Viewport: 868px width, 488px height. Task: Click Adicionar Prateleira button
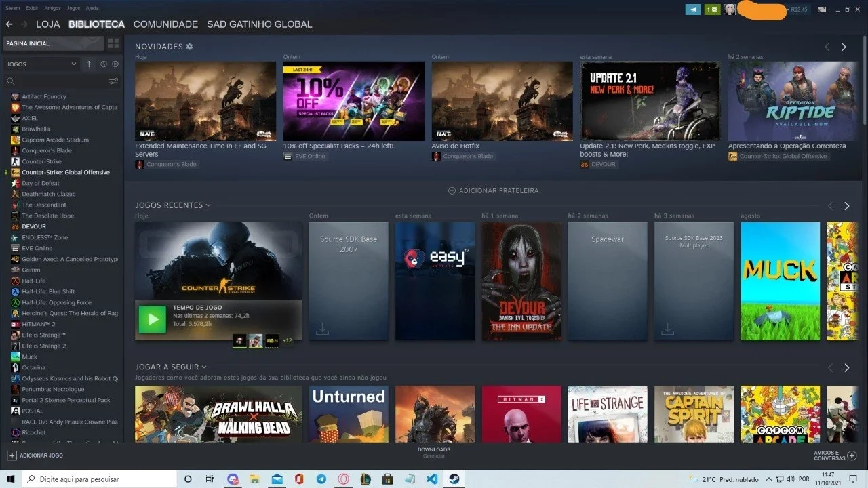(x=494, y=191)
